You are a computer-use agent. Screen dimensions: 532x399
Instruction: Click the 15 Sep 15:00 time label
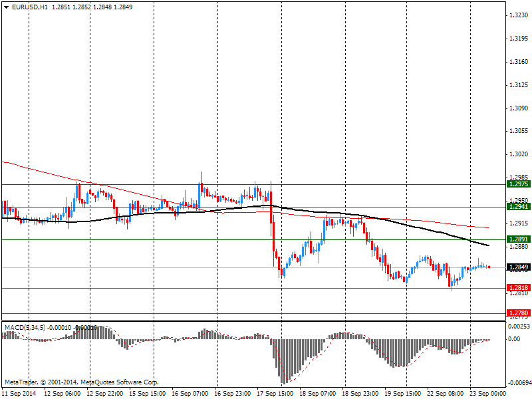148,394
